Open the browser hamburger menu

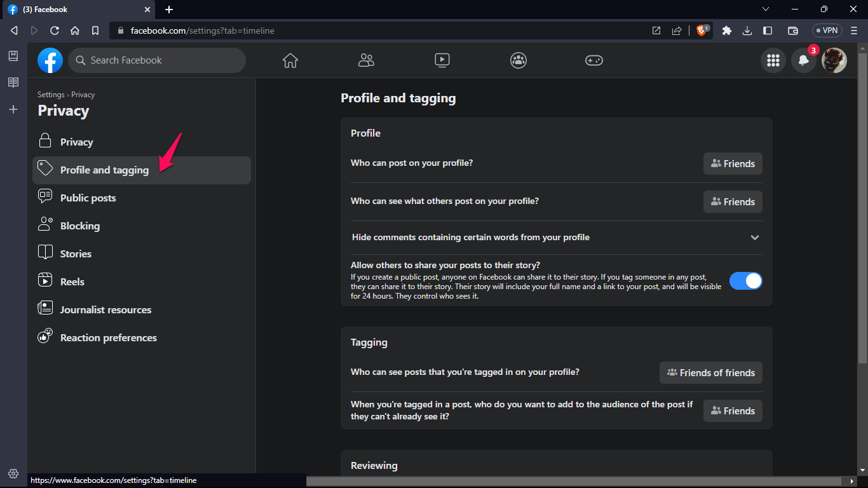click(x=855, y=30)
